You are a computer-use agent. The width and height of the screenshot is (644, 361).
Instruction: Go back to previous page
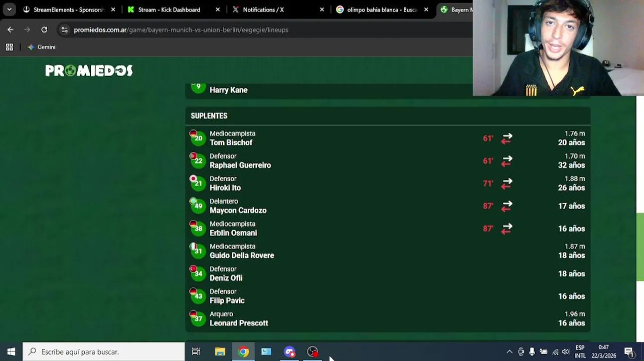click(11, 30)
